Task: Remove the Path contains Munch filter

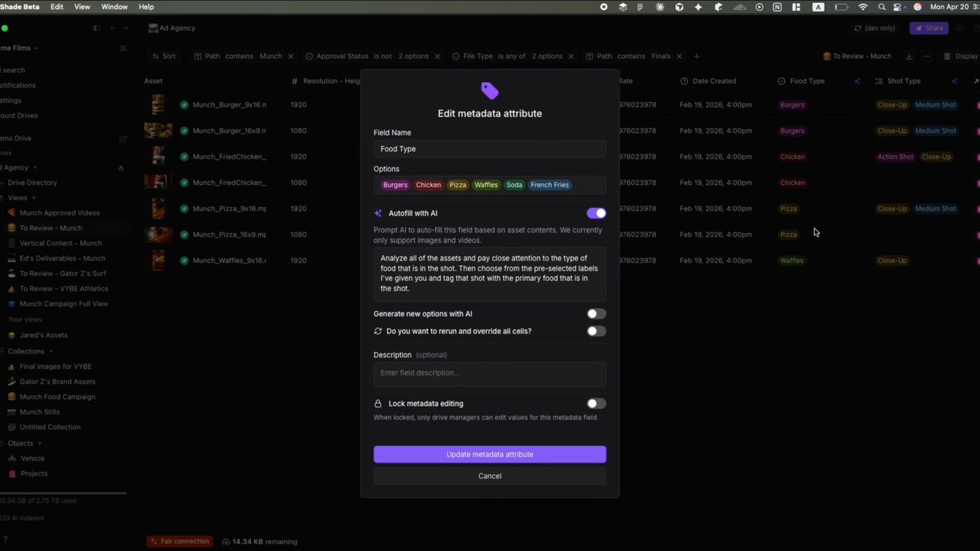Action: 291,56
